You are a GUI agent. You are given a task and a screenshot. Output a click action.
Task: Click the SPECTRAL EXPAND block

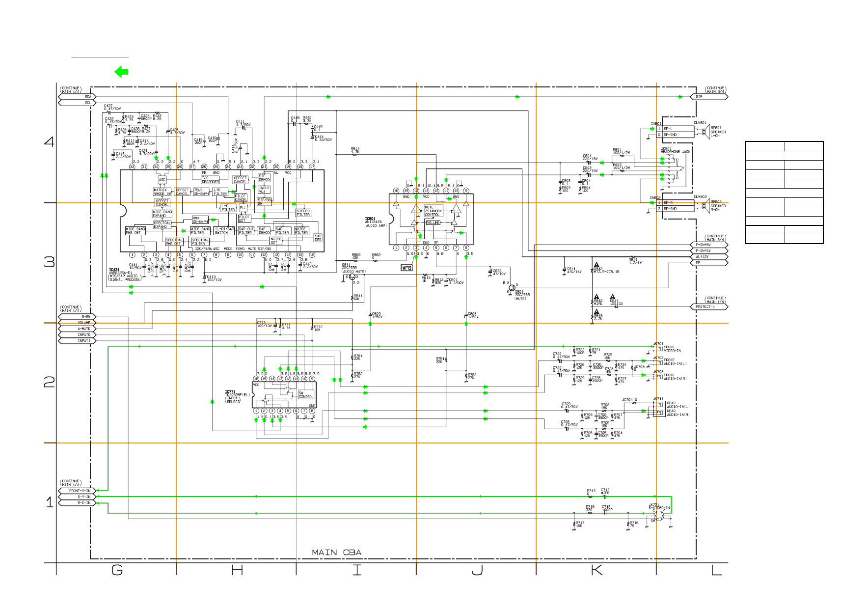coord(163,225)
